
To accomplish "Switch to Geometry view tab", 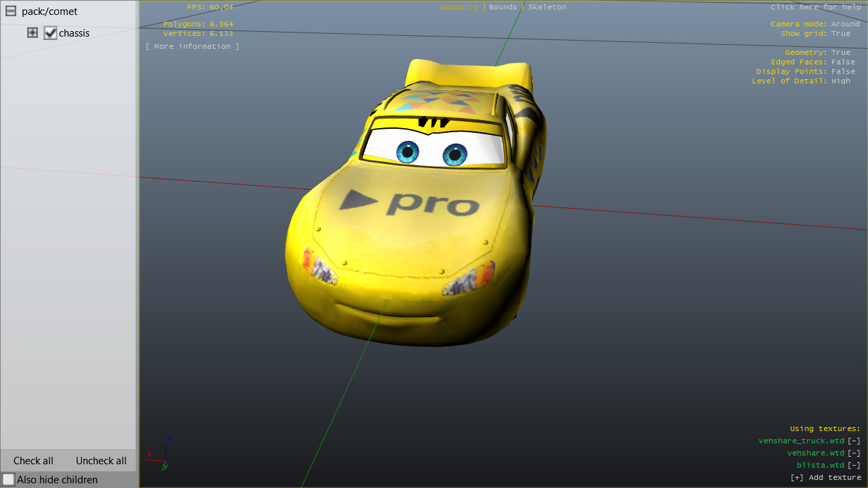I will pos(459,7).
